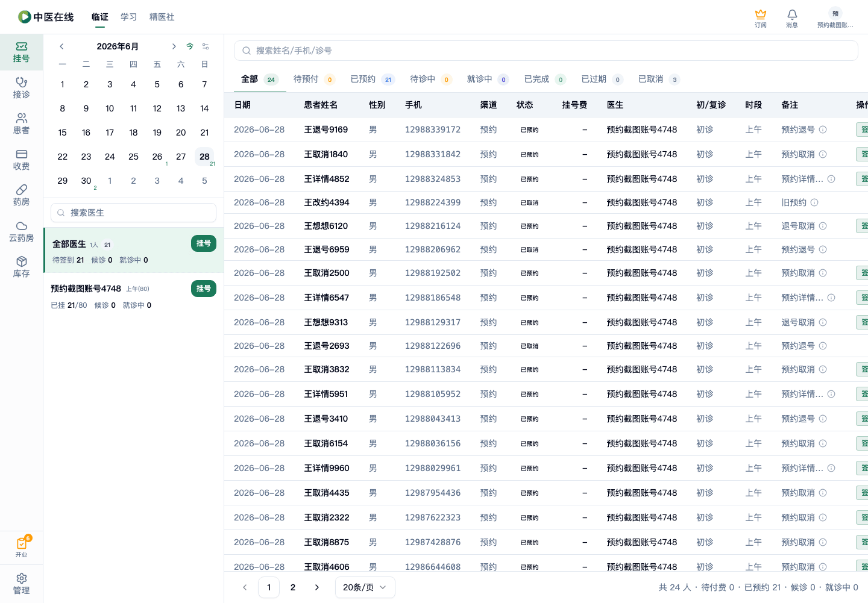Switch to the 临证 top tab
The width and height of the screenshot is (868, 603).
point(100,17)
